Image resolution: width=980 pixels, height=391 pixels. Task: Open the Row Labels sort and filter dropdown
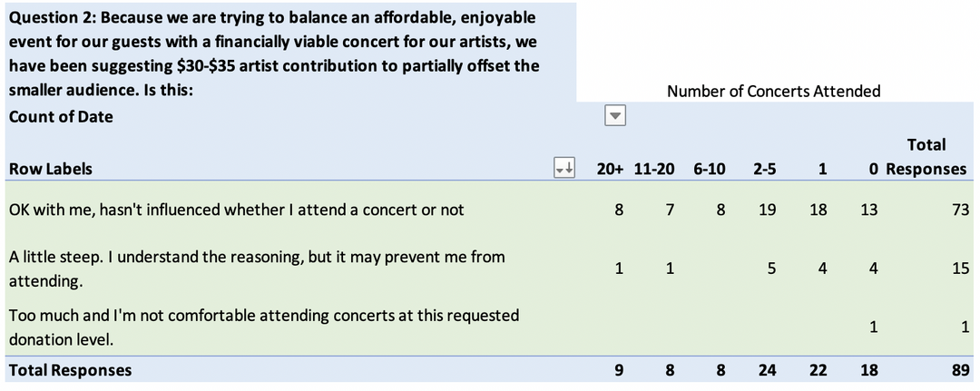click(563, 169)
